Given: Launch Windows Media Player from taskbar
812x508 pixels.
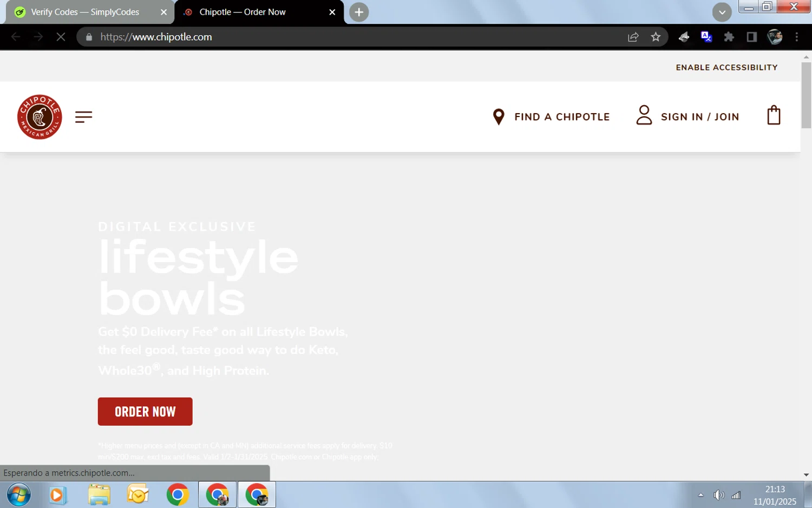Looking at the screenshot, I should click(57, 495).
